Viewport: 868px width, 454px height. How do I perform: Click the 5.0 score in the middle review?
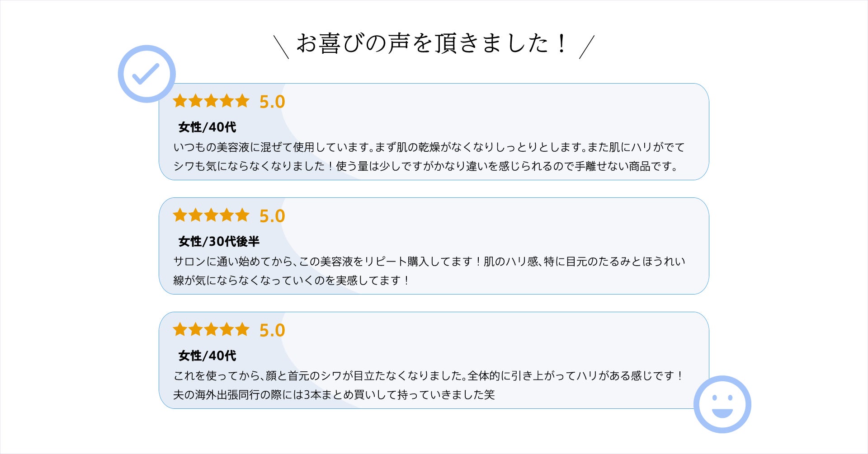272,216
